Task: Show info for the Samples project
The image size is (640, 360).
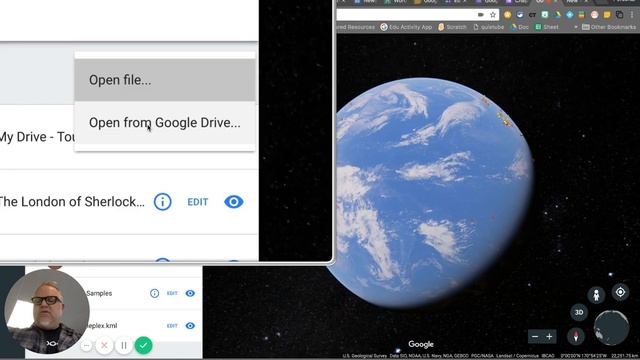Action: pos(154,293)
